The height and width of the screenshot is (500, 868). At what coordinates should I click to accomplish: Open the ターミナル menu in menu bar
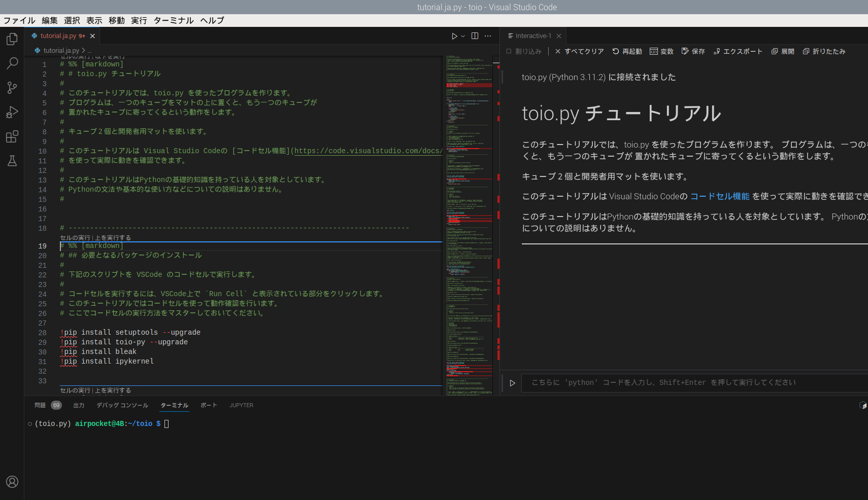174,20
